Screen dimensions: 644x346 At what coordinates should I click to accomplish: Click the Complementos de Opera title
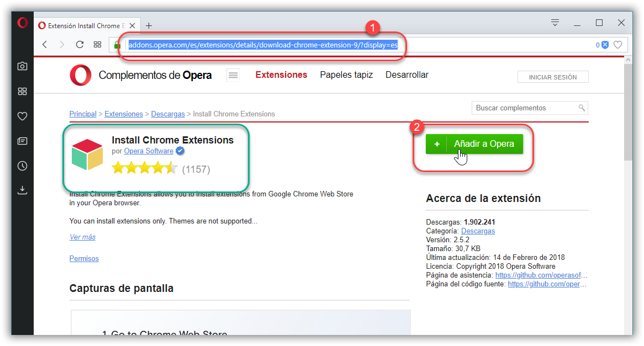(x=155, y=75)
